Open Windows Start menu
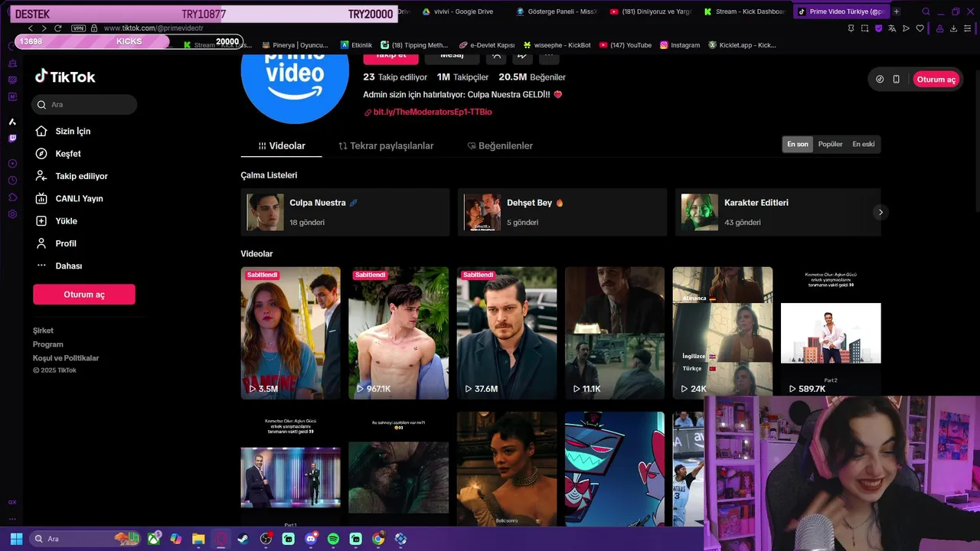Viewport: 980px width, 551px height. click(16, 539)
